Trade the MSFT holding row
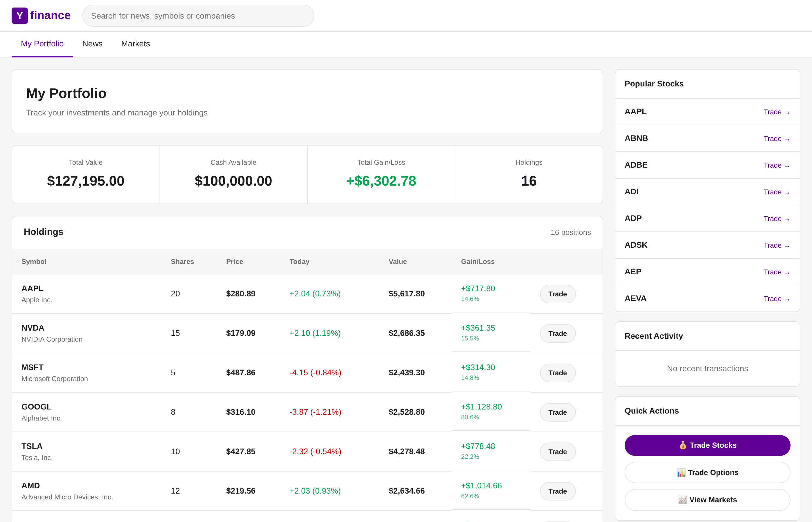The width and height of the screenshot is (812, 522). 557,373
